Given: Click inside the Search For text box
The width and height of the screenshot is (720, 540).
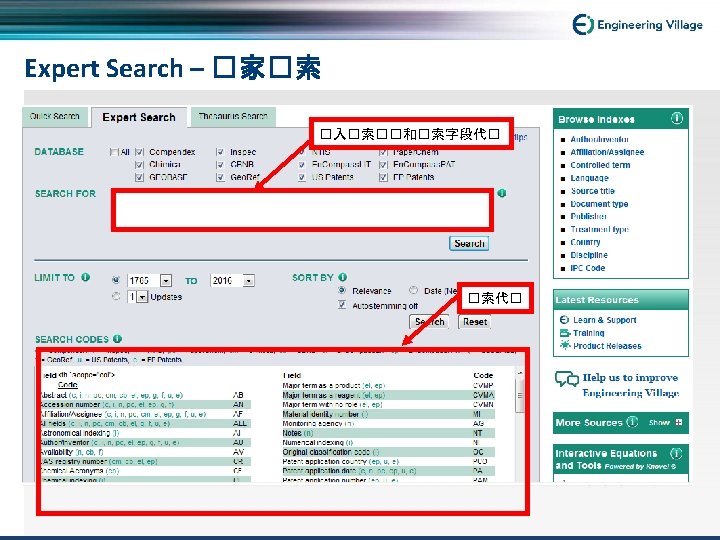Looking at the screenshot, I should 302,210.
